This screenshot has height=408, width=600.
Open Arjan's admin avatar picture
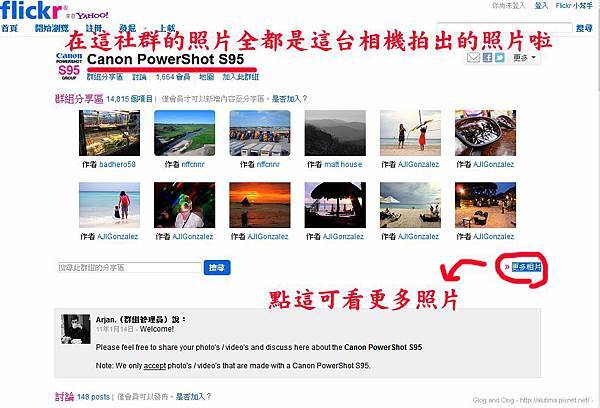pyautogui.click(x=76, y=329)
